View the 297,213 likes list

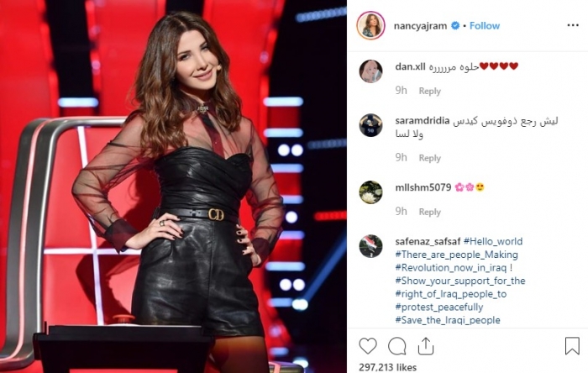388,367
